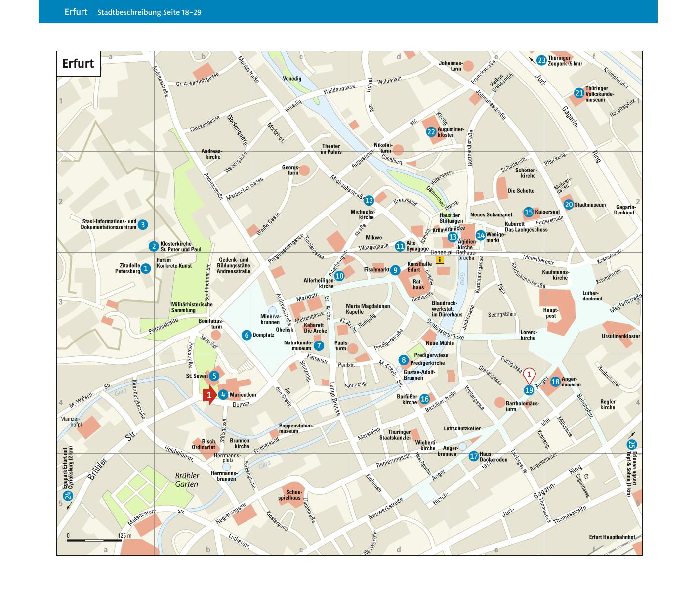The height and width of the screenshot is (598, 700).
Task: Click the Erfurt map title box
Action: pyautogui.click(x=79, y=64)
